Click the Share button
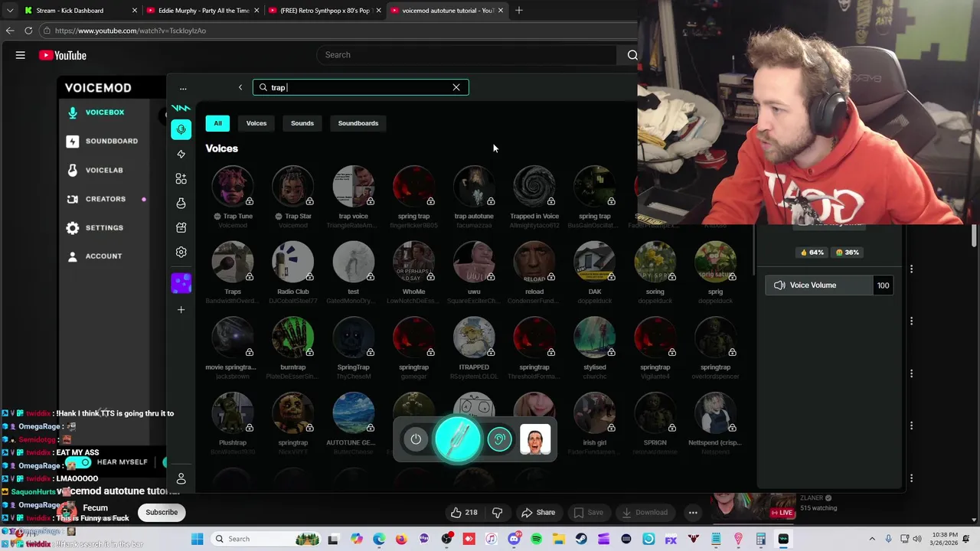The height and width of the screenshot is (551, 980). coord(538,512)
